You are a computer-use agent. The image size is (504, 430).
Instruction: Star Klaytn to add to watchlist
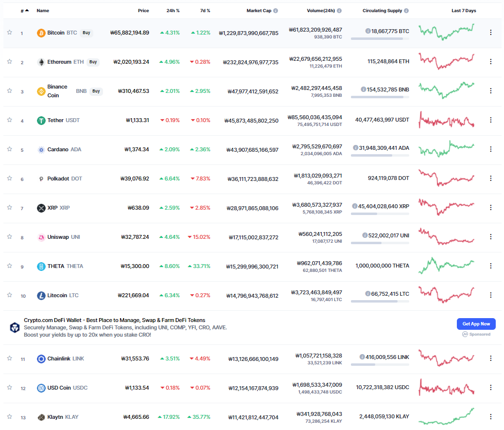point(10,416)
